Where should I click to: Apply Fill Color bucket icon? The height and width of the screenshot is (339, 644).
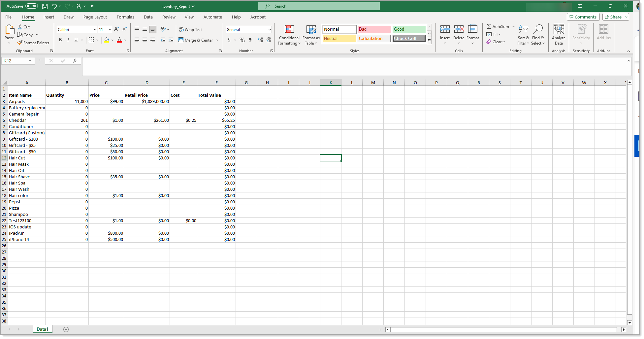click(107, 40)
